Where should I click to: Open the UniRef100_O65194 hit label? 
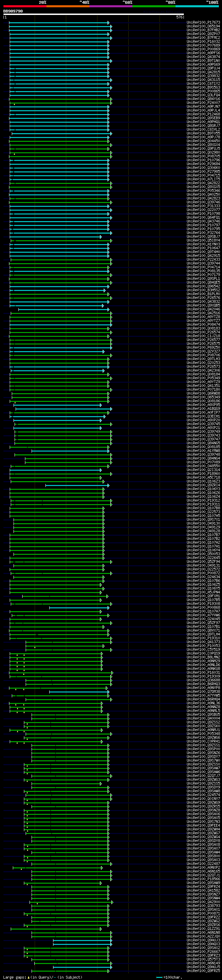(x=203, y=26)
